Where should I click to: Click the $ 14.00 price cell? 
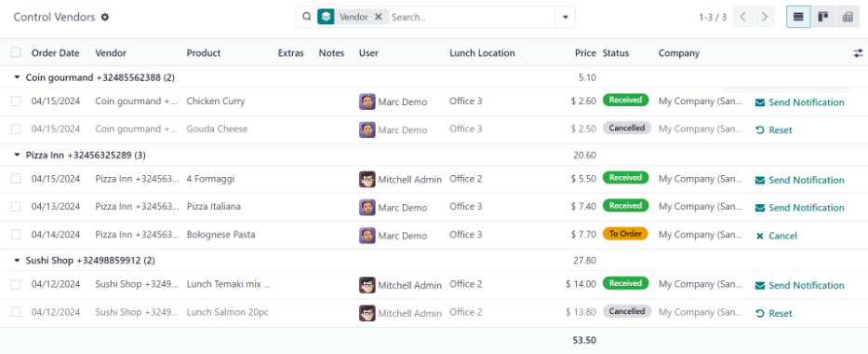[x=581, y=284]
